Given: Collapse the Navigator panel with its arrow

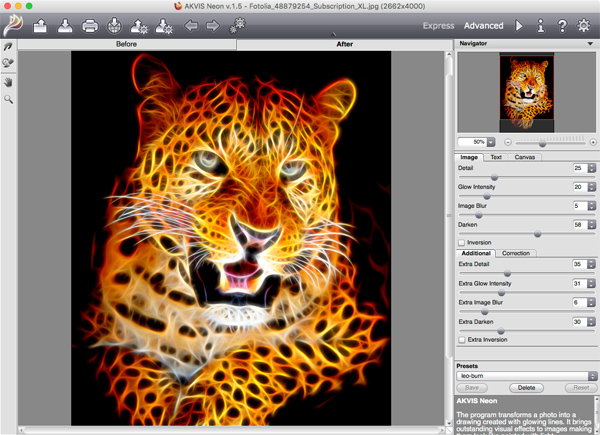Looking at the screenshot, I should click(590, 45).
